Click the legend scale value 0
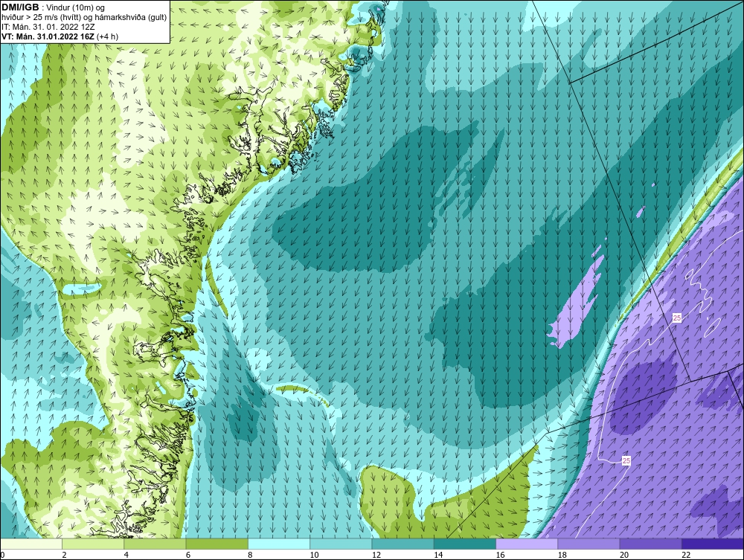This screenshot has width=744, height=560. click(x=2, y=556)
